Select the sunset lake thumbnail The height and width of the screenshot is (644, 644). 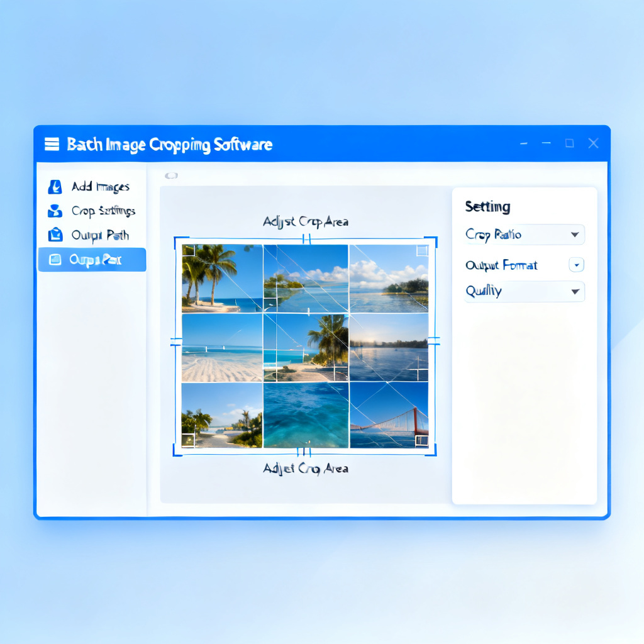point(389,348)
